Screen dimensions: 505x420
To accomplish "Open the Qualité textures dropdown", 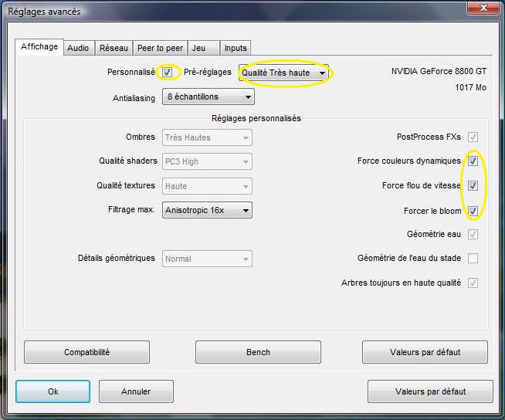I will coord(207,186).
